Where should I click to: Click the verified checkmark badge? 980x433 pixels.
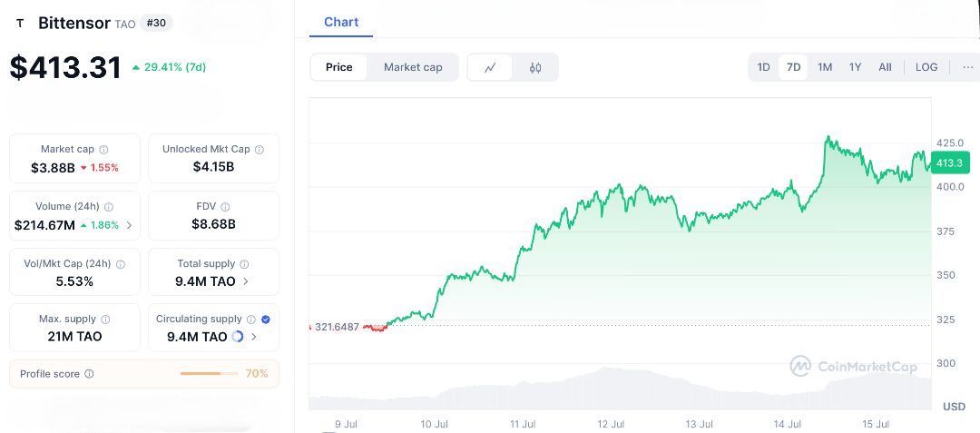(266, 320)
